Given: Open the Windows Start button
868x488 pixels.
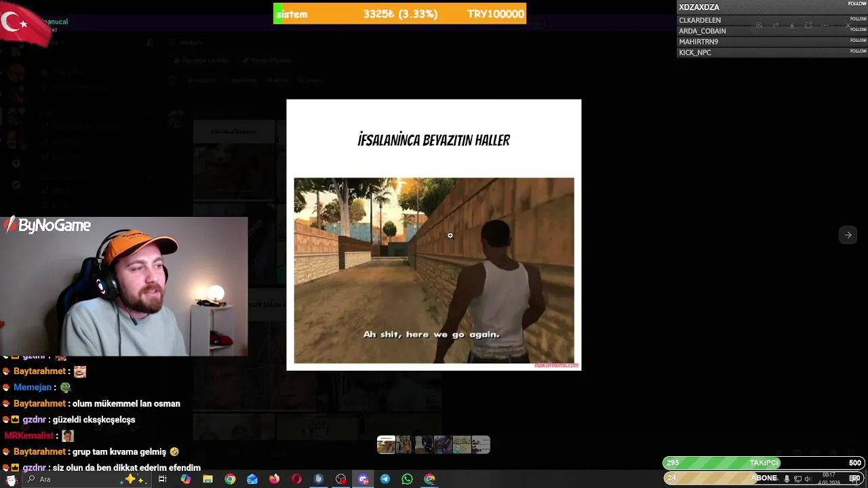Looking at the screenshot, I should point(10,479).
